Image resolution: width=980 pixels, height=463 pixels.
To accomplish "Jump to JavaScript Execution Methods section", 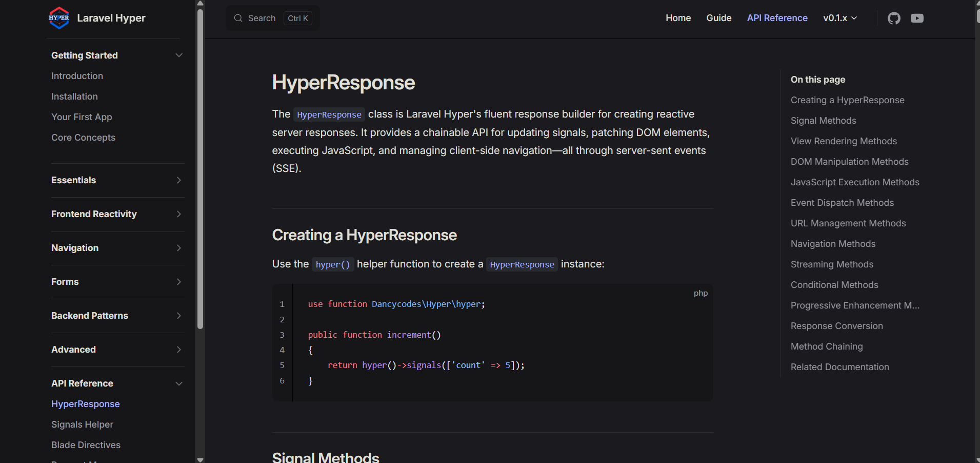I will [855, 182].
